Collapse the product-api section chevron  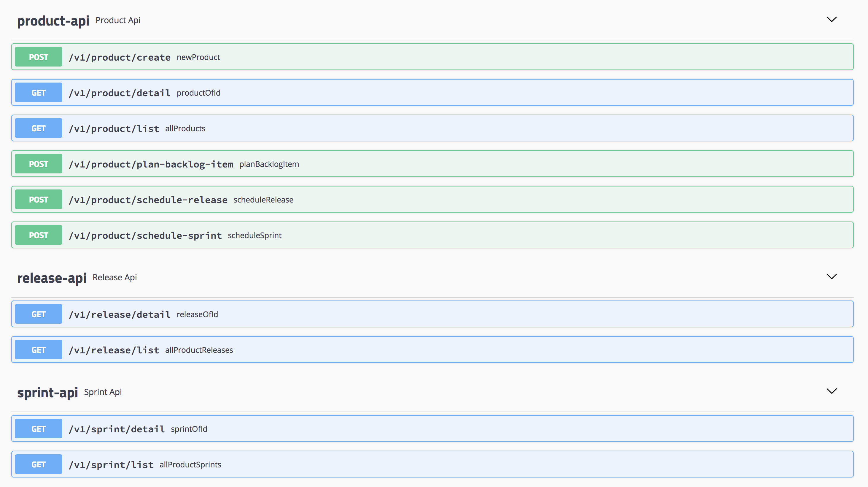tap(831, 20)
